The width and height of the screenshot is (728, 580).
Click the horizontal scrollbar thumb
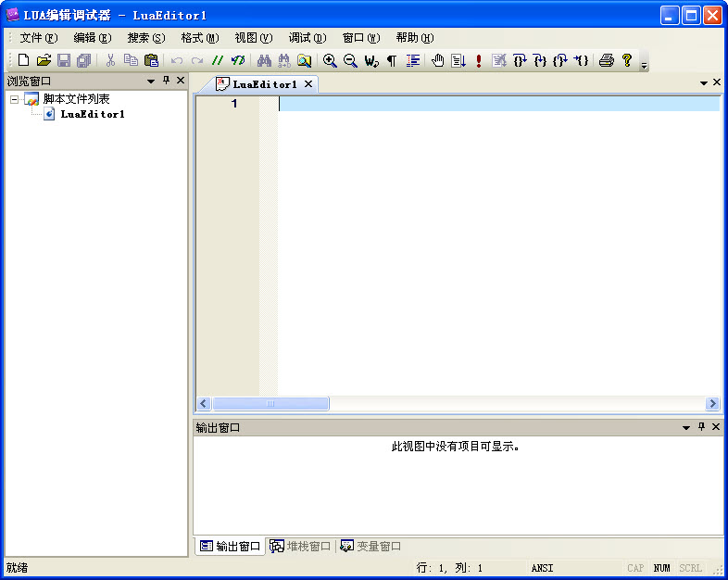[270, 404]
